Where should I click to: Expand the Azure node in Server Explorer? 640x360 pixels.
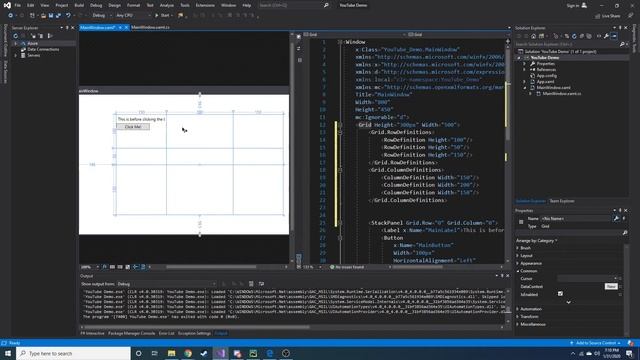[16, 43]
